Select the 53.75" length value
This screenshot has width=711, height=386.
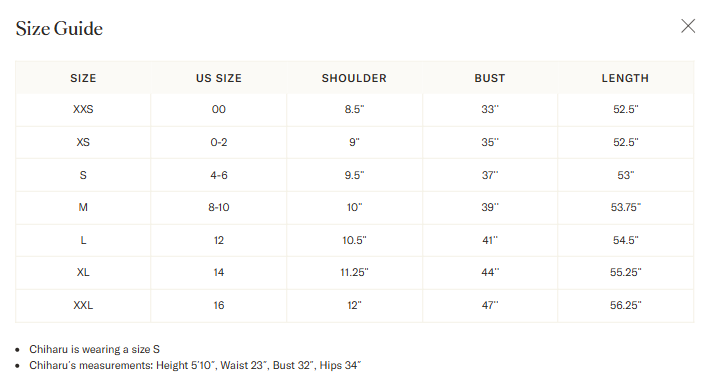[x=625, y=207]
